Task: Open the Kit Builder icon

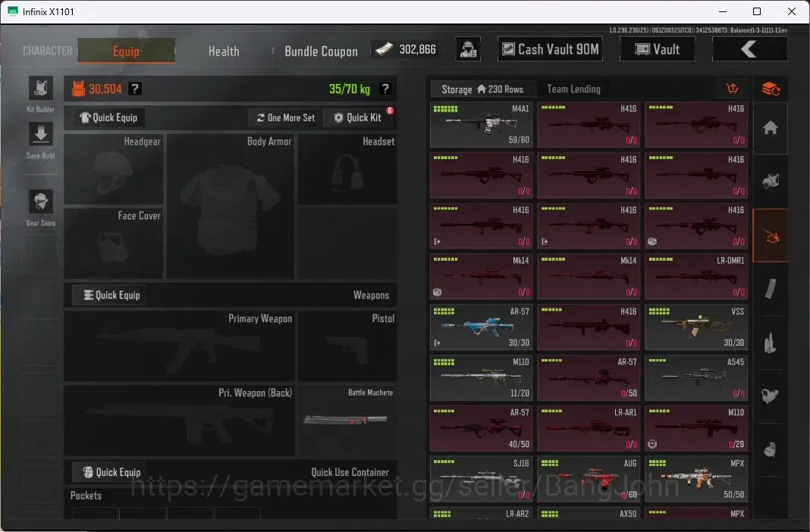Action: [41, 88]
